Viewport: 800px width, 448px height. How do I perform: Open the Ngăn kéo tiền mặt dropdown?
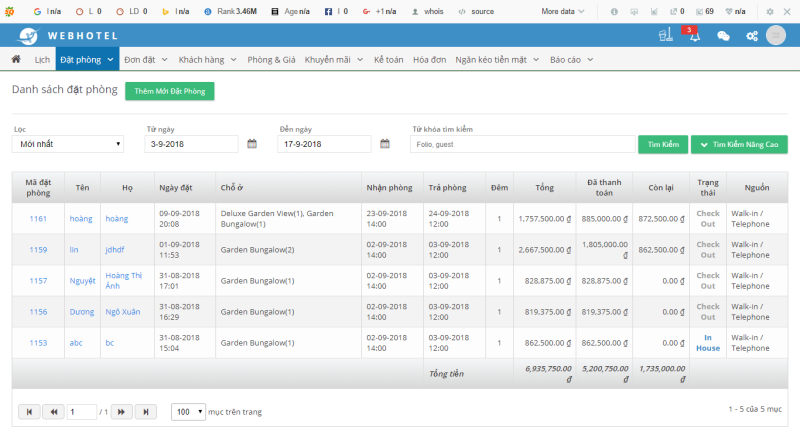(x=497, y=60)
